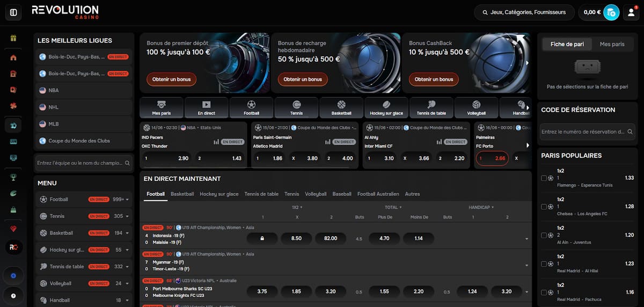Select the Basketball sport icon in the category strip
Image resolution: width=644 pixels, height=307 pixels.
(341, 107)
